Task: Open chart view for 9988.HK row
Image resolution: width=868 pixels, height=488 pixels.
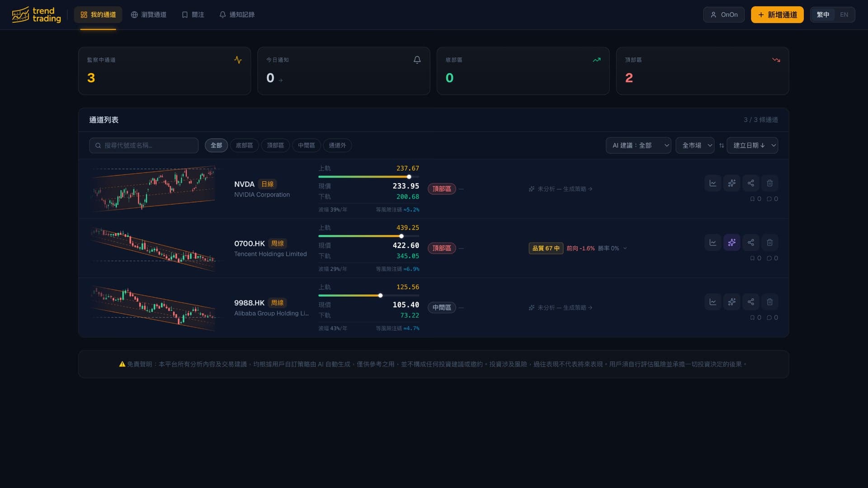Action: pyautogui.click(x=712, y=302)
